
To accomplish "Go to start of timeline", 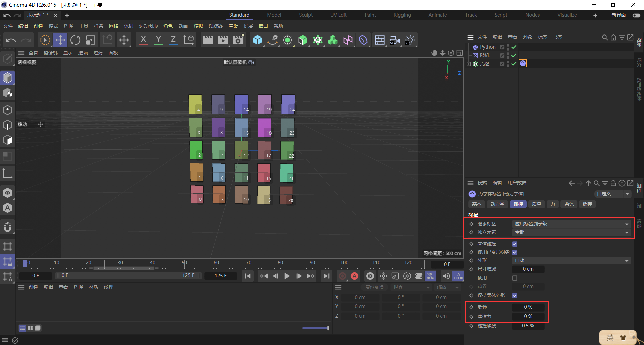I will pyautogui.click(x=248, y=276).
